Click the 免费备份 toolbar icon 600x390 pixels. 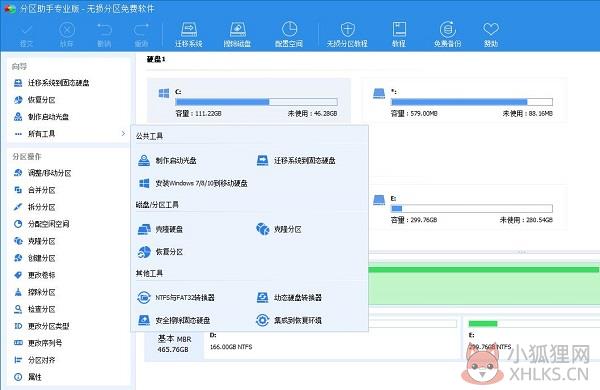click(447, 35)
